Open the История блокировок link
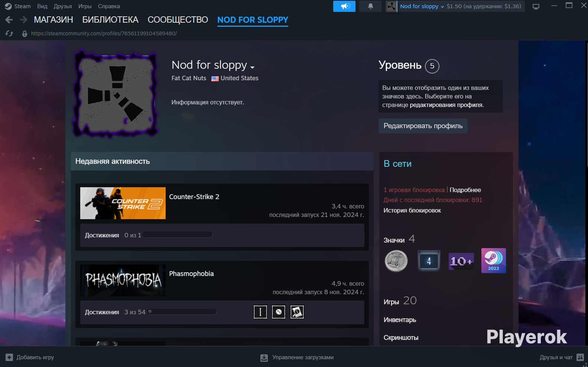Screen dimensions: 588x367 [x=412, y=211]
